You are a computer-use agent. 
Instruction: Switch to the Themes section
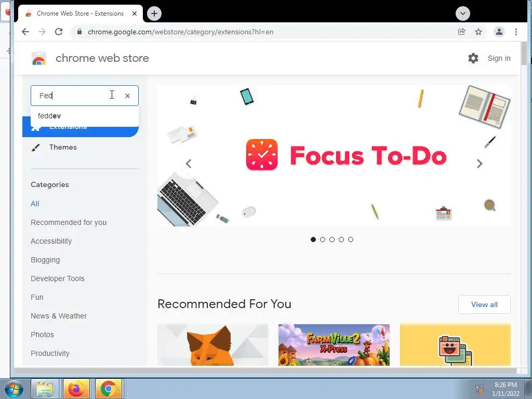tap(63, 147)
